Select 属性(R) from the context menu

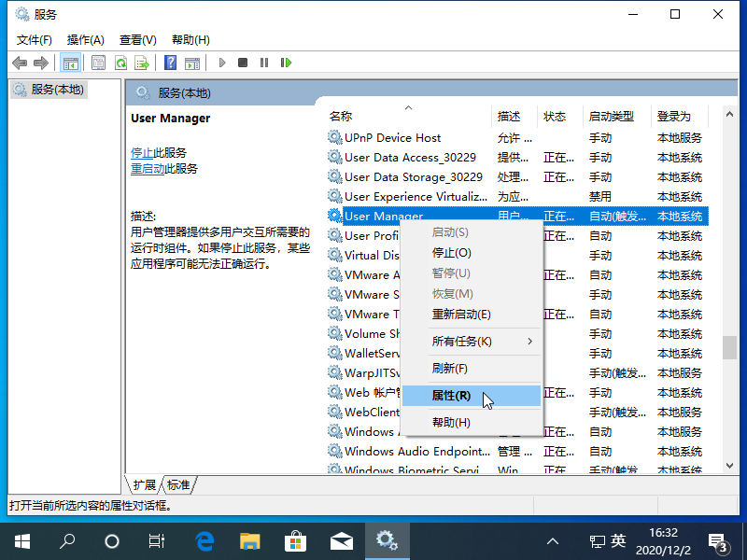450,395
